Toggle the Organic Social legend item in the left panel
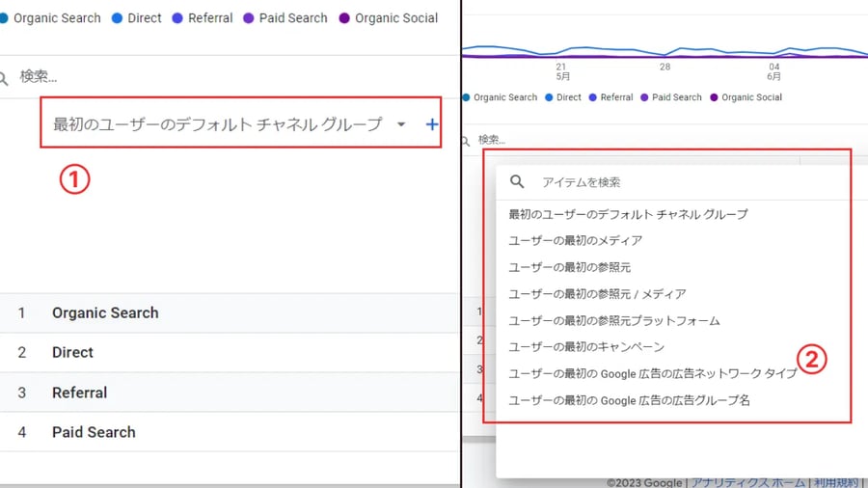Viewport: 868px width, 488px height. 389,18
